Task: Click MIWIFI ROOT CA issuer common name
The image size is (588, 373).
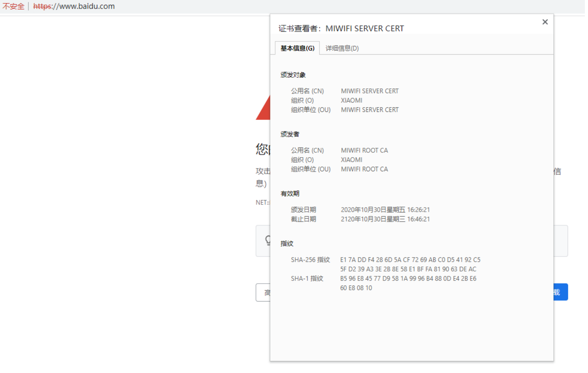Action: 364,150
